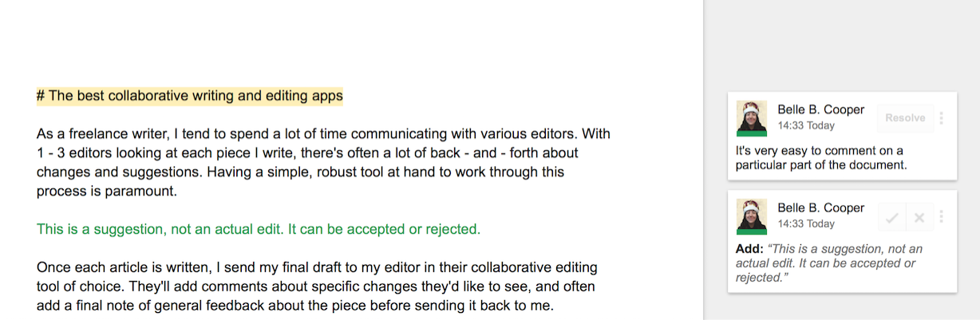Select the italic quoted suggestion text in the card
This screenshot has height=320, width=980.
click(x=830, y=263)
